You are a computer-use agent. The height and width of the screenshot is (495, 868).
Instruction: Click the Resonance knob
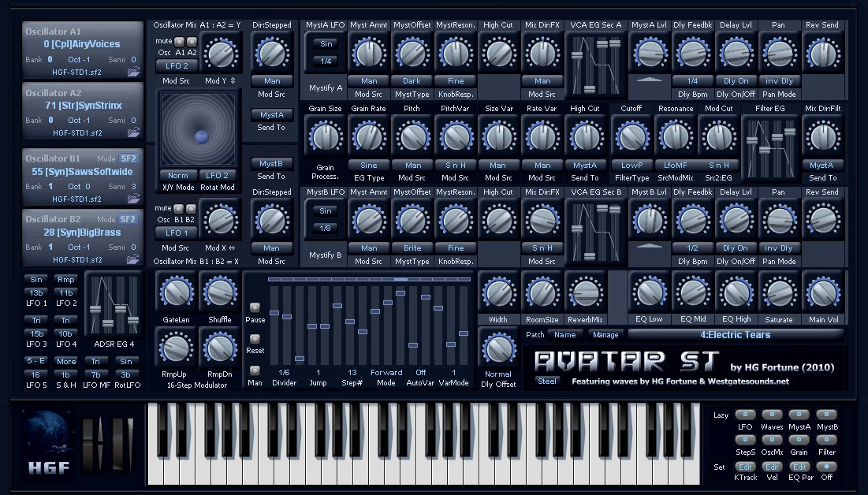[675, 137]
